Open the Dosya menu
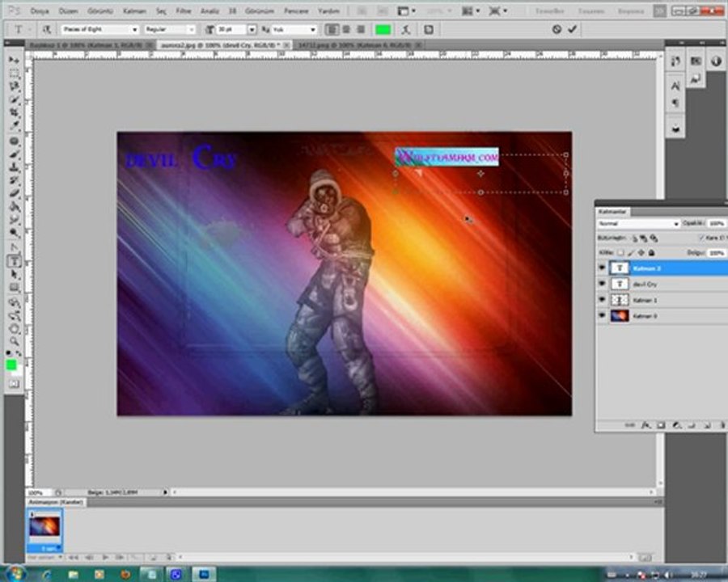This screenshot has height=582, width=728. (40, 11)
